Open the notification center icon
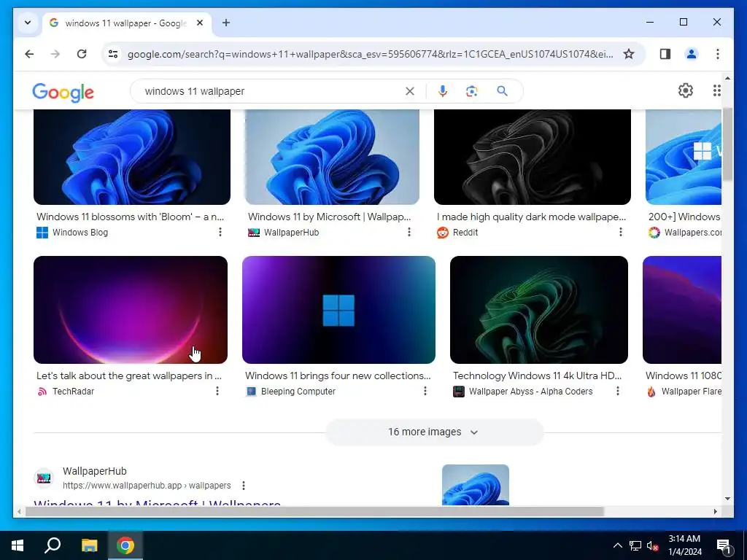This screenshot has height=560, width=747. coord(723,545)
